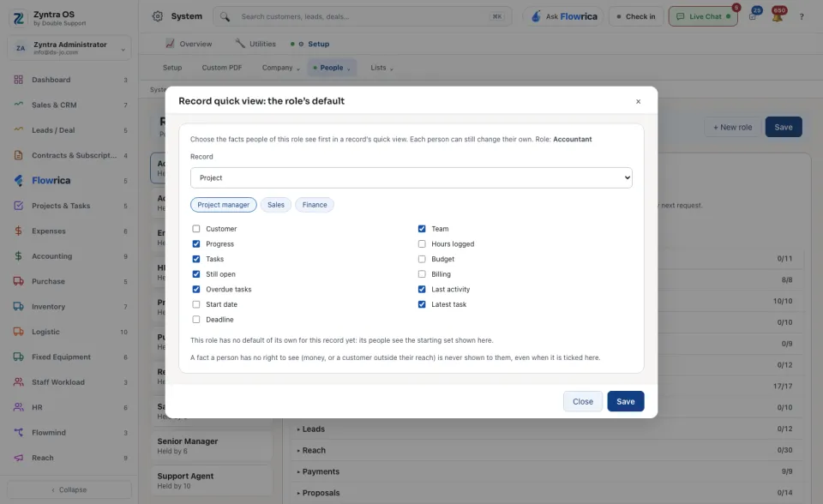This screenshot has height=504, width=823.
Task: Click the Sales & CRM sidebar icon
Action: click(18, 105)
